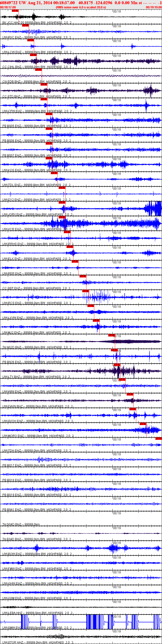The height and width of the screenshot is (644, 162).
Task: Select the red pick flag on UW TDH trace
Action: pyautogui.click(x=158, y=438)
